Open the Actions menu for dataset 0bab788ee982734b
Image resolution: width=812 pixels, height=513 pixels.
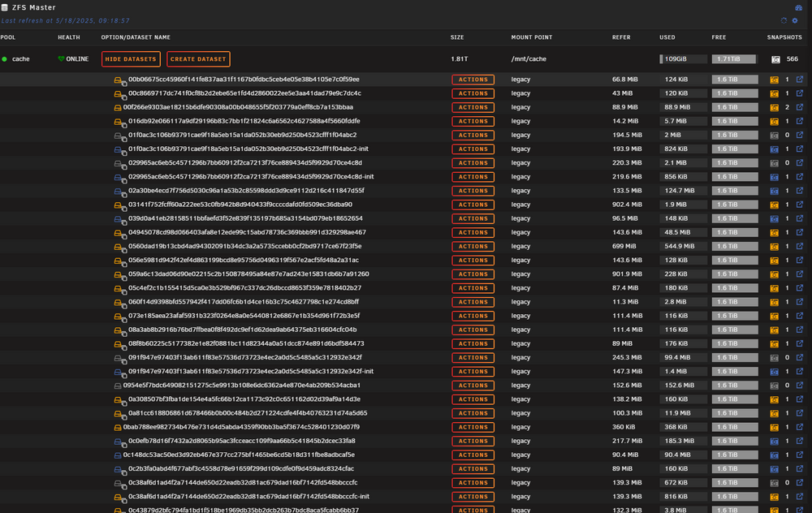coord(473,427)
